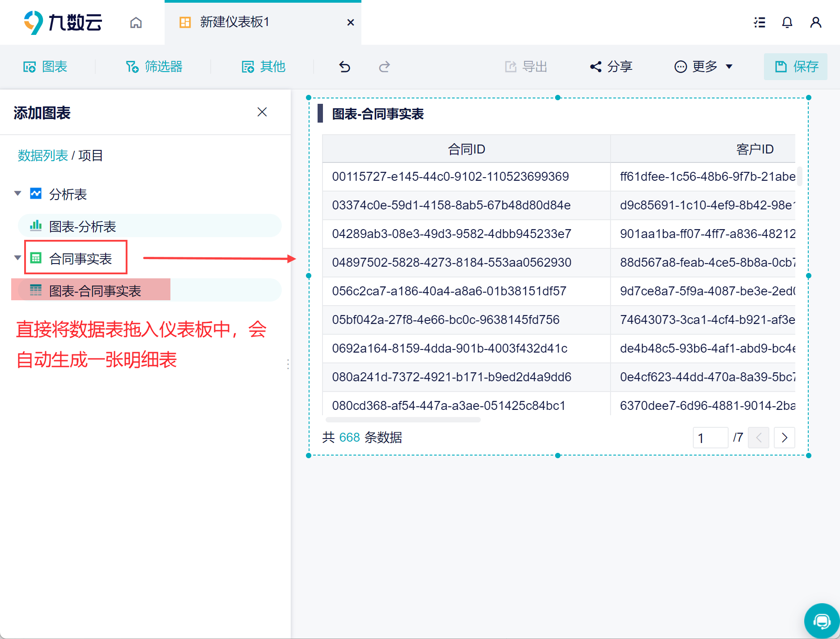Click the home icon

[136, 22]
